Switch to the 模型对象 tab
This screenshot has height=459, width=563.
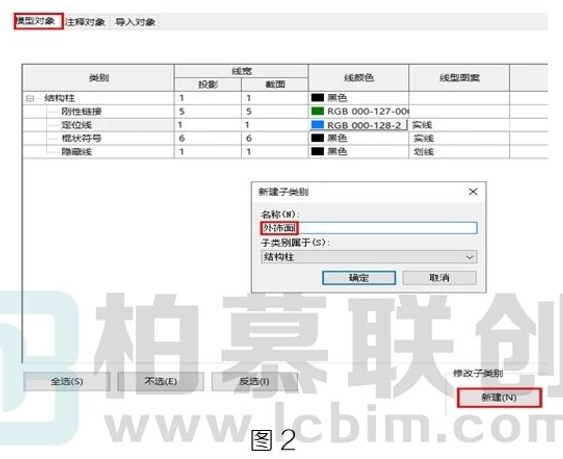pyautogui.click(x=39, y=22)
